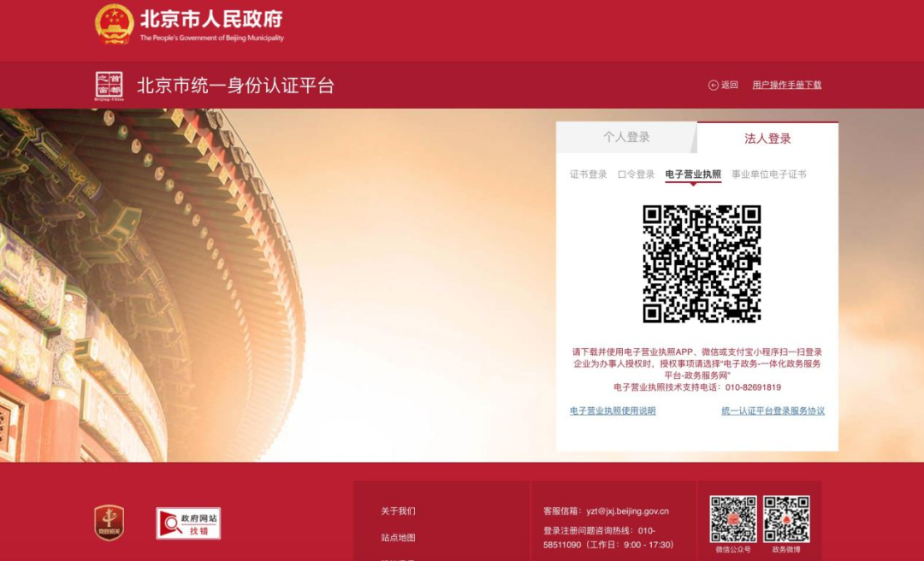Image resolution: width=924 pixels, height=561 pixels.
Task: Select the 法人登录 tab
Action: pos(767,139)
